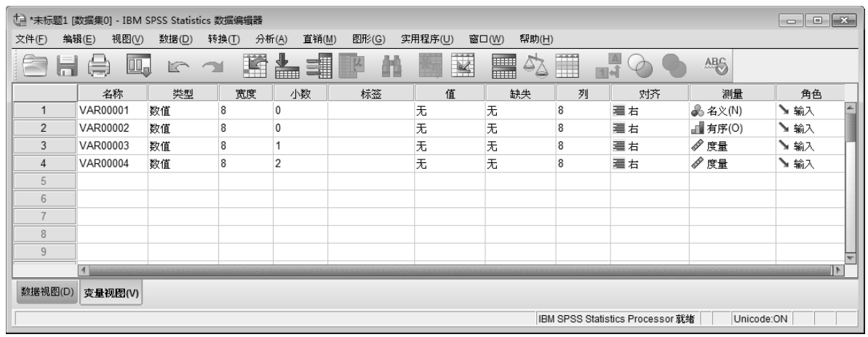Click the Use variable sets circles icon
This screenshot has height=337, width=868.
tap(640, 67)
